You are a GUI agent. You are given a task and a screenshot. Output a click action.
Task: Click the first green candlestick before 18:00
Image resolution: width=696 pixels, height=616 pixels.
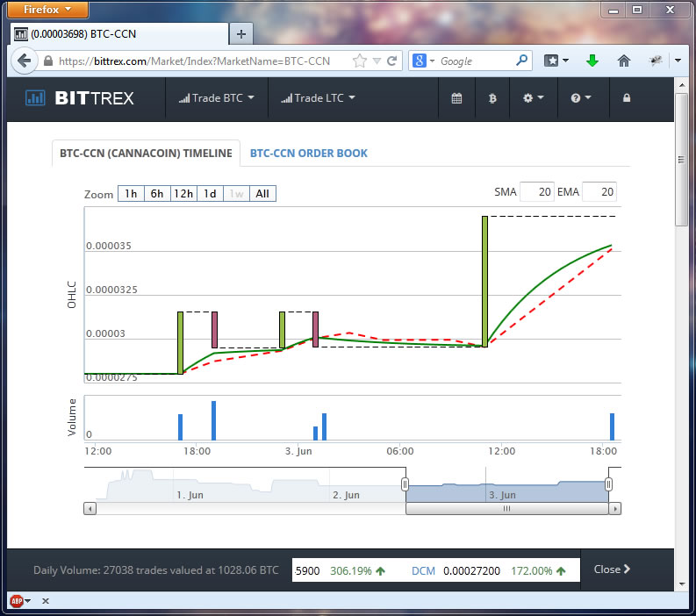(x=180, y=342)
